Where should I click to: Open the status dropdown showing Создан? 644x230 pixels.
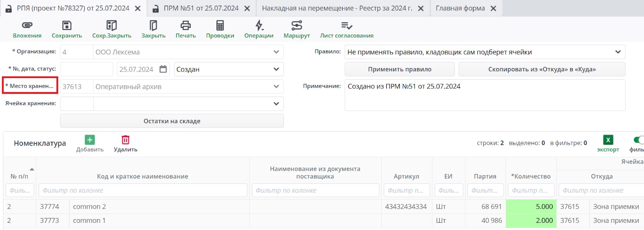coord(276,69)
